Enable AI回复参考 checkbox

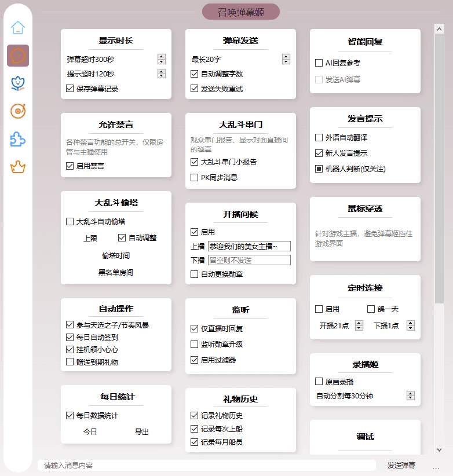point(319,63)
